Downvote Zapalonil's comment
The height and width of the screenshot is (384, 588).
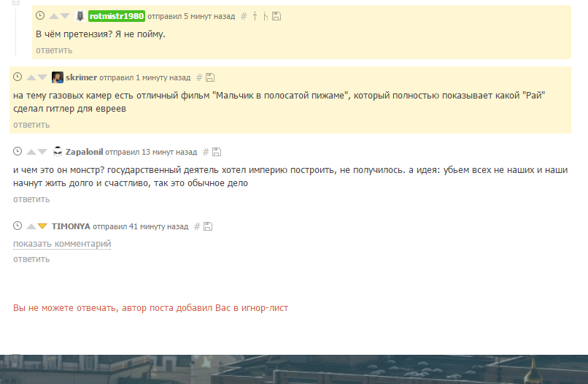coord(42,152)
